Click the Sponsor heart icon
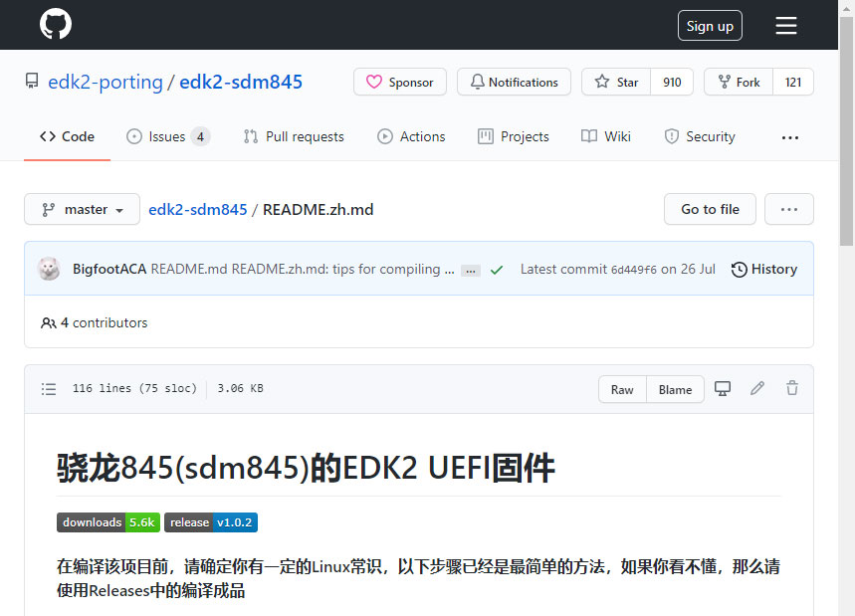The image size is (855, 616). [376, 83]
